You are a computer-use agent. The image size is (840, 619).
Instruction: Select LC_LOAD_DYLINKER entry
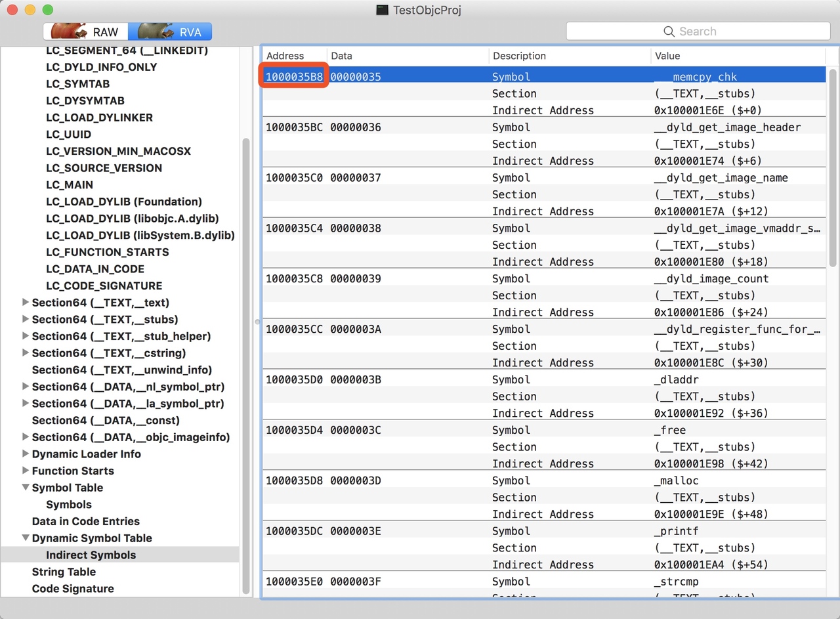pyautogui.click(x=99, y=117)
